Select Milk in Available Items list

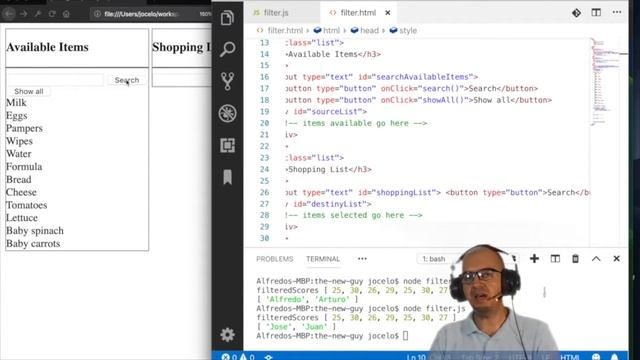point(16,103)
